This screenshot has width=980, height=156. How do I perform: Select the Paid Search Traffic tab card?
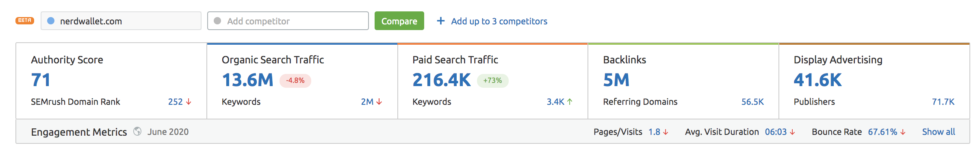click(493, 81)
